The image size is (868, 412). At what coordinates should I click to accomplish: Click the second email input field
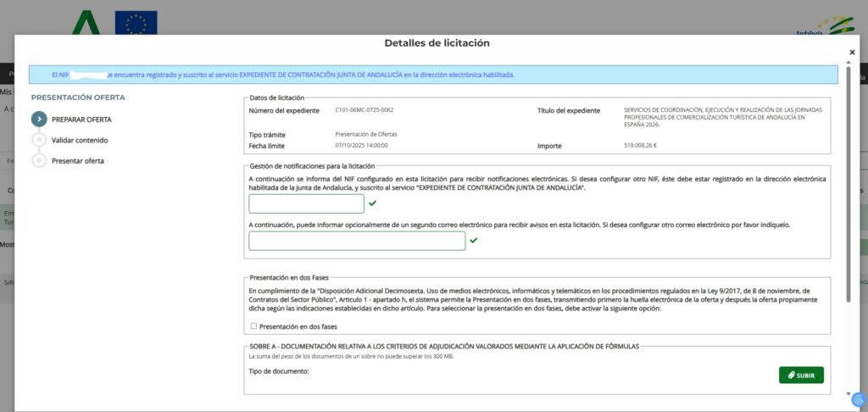pos(357,241)
